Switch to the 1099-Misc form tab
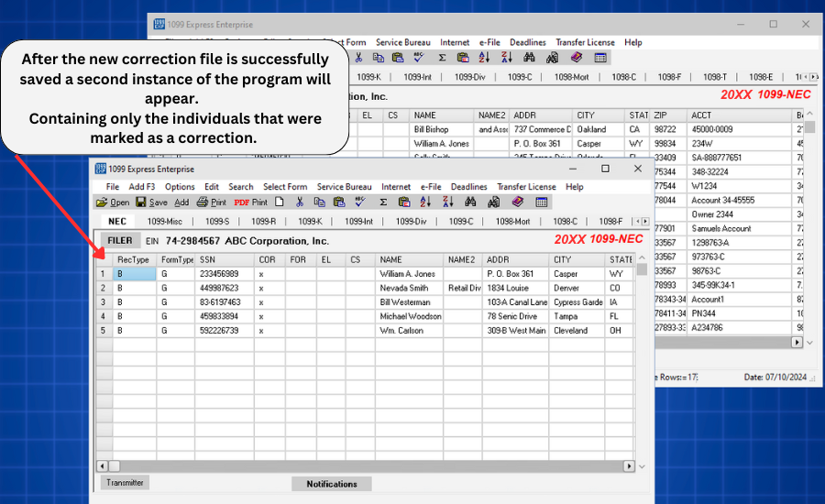 167,222
